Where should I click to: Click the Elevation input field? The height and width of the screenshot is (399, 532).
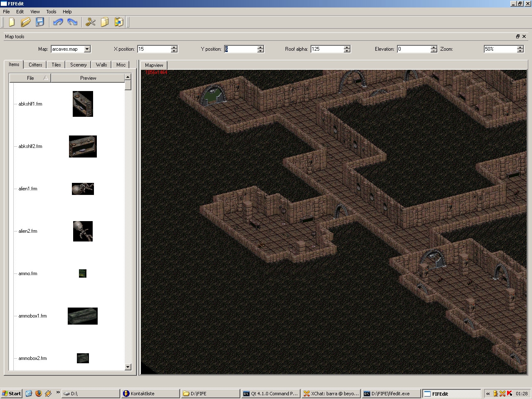[x=414, y=49]
